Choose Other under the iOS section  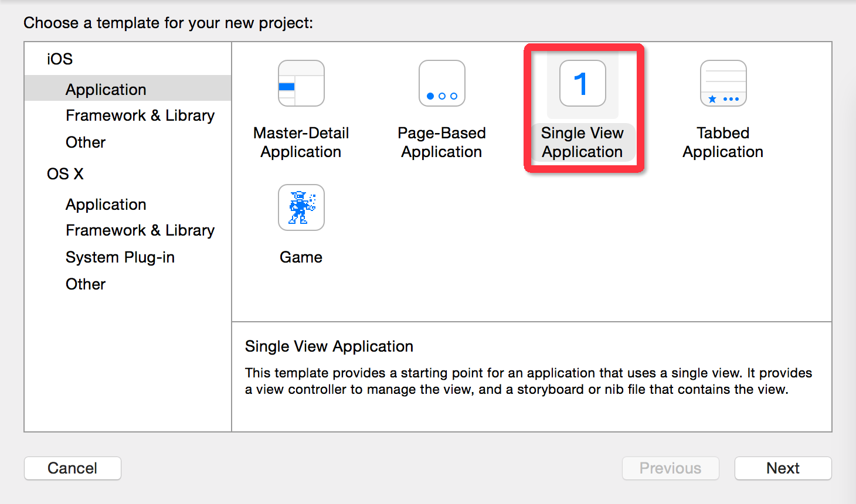(x=86, y=142)
